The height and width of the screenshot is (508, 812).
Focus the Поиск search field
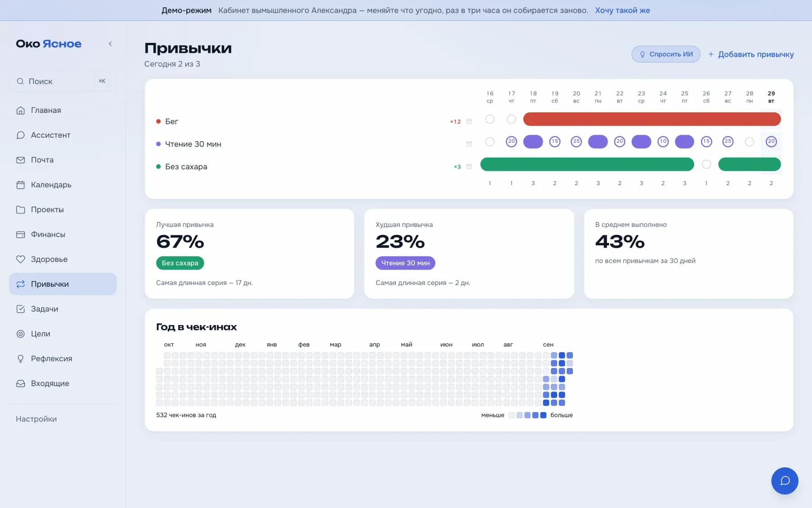63,81
